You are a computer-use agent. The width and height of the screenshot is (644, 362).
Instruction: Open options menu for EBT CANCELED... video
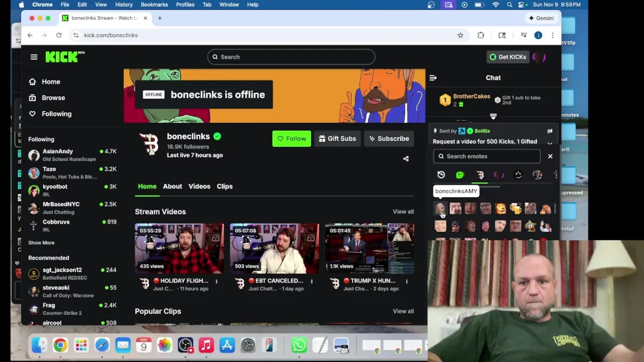point(311,282)
